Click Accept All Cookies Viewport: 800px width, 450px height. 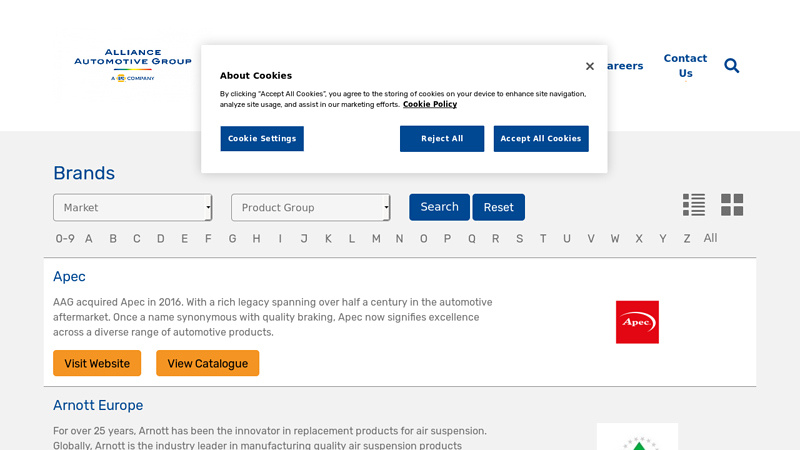tap(541, 139)
